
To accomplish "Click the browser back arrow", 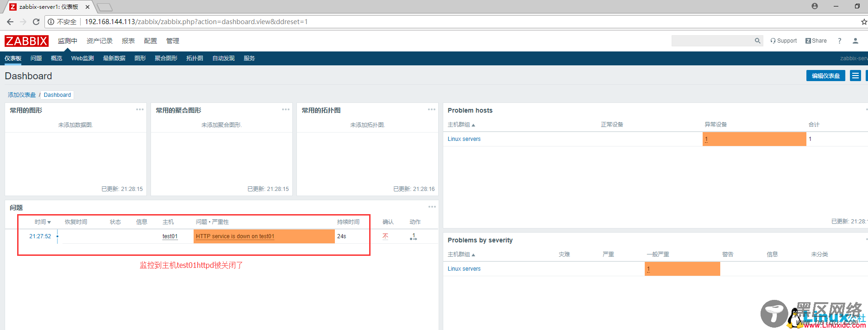I will point(10,22).
